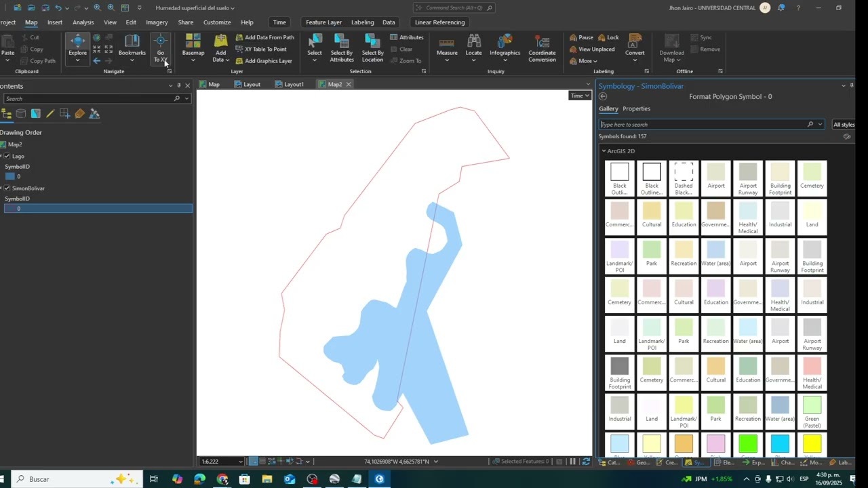Activate the Measure tool

(447, 47)
